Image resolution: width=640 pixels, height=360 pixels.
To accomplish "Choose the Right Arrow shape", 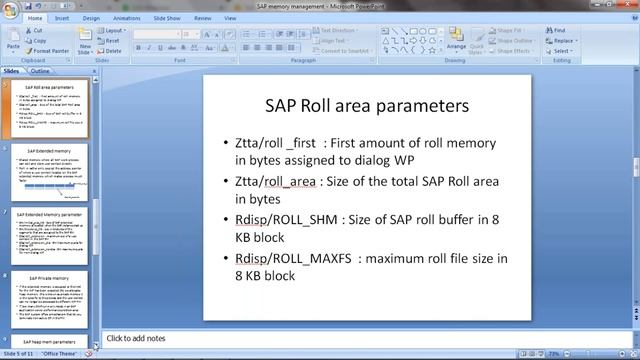I will 413,41.
